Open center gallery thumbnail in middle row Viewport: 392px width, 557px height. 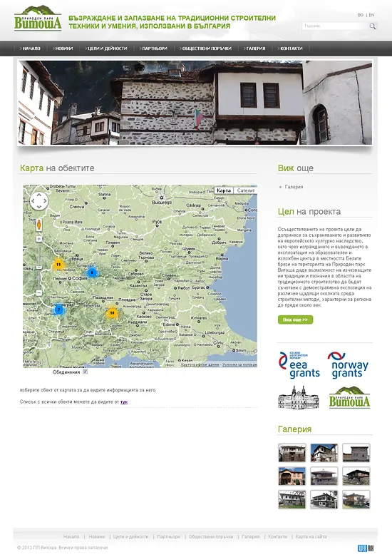point(324,476)
